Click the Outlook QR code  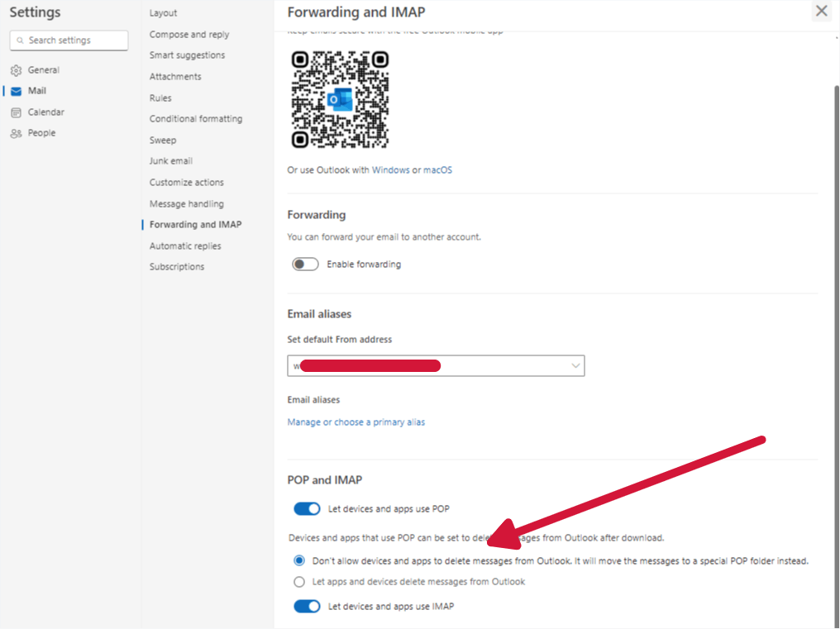(340, 100)
